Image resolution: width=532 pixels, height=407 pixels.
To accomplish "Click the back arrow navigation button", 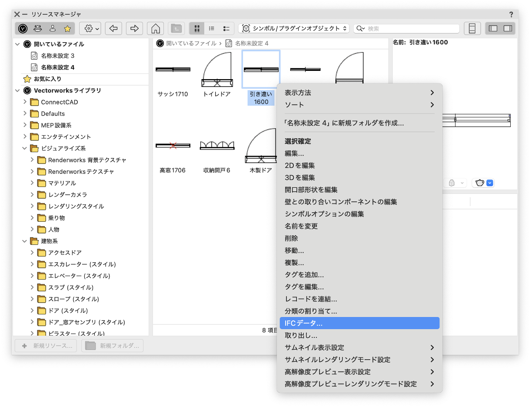I will pos(113,28).
